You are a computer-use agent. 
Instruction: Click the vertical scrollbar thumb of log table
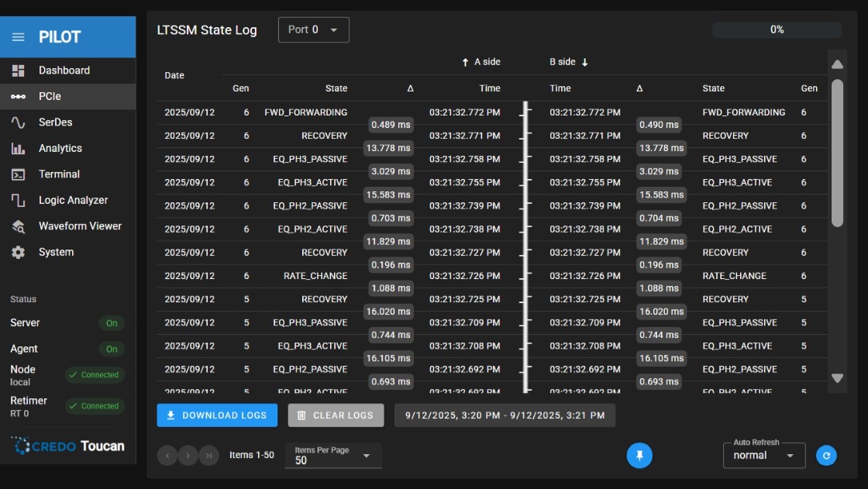click(837, 153)
